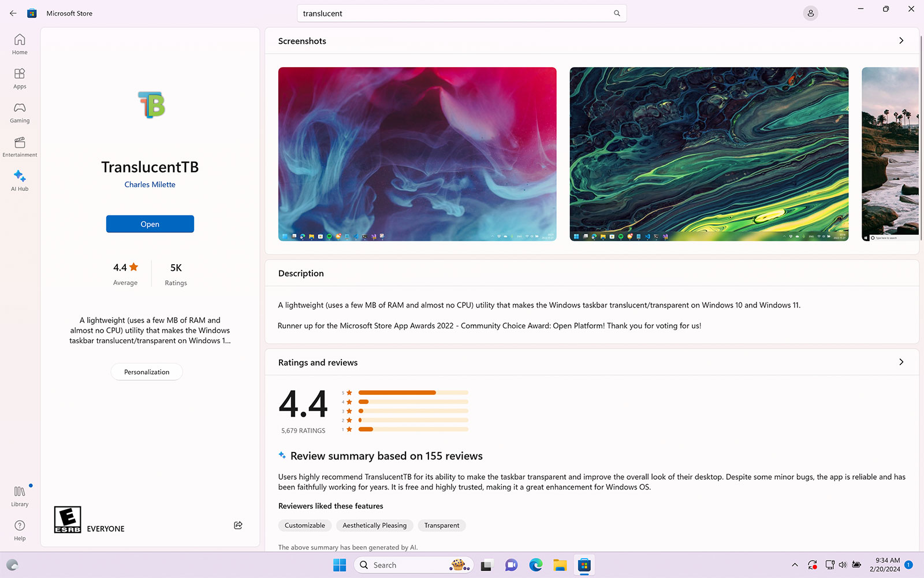Open Charles Milette publisher page
This screenshot has width=924, height=578.
pos(150,184)
